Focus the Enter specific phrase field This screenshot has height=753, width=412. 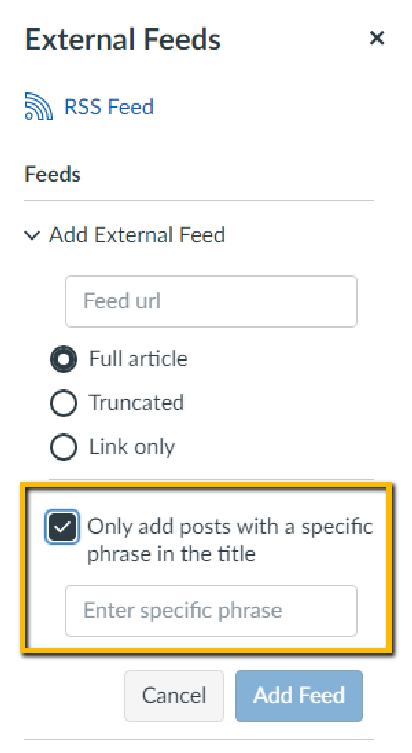click(211, 610)
